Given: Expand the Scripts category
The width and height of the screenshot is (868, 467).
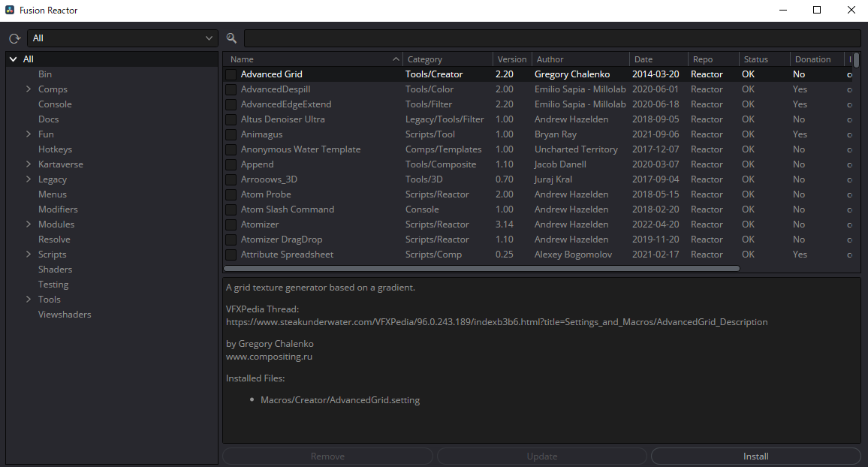Looking at the screenshot, I should (x=29, y=255).
